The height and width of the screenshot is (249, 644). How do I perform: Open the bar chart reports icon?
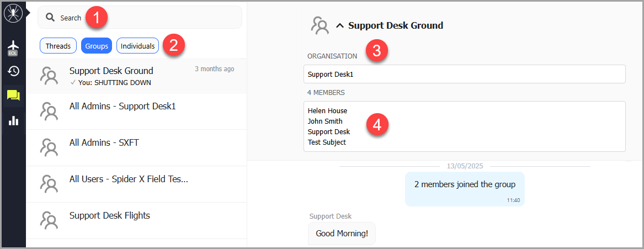13,121
